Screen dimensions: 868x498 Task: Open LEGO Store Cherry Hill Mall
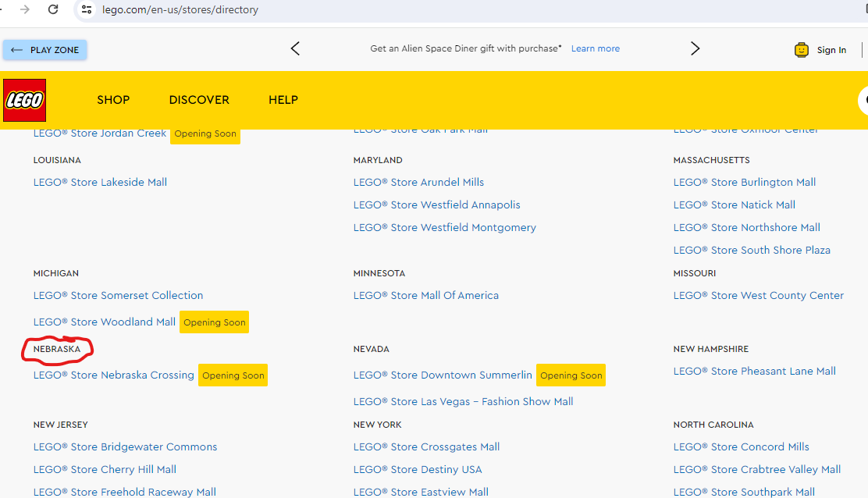point(105,470)
